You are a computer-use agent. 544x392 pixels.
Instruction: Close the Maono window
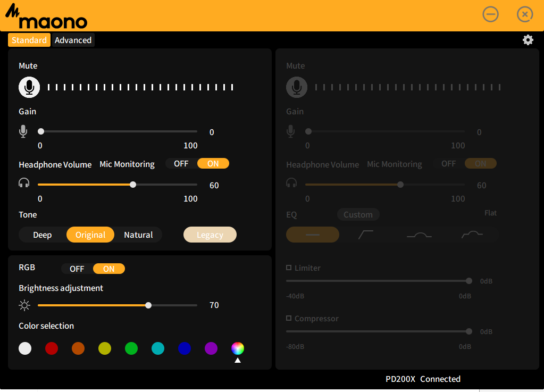click(525, 14)
